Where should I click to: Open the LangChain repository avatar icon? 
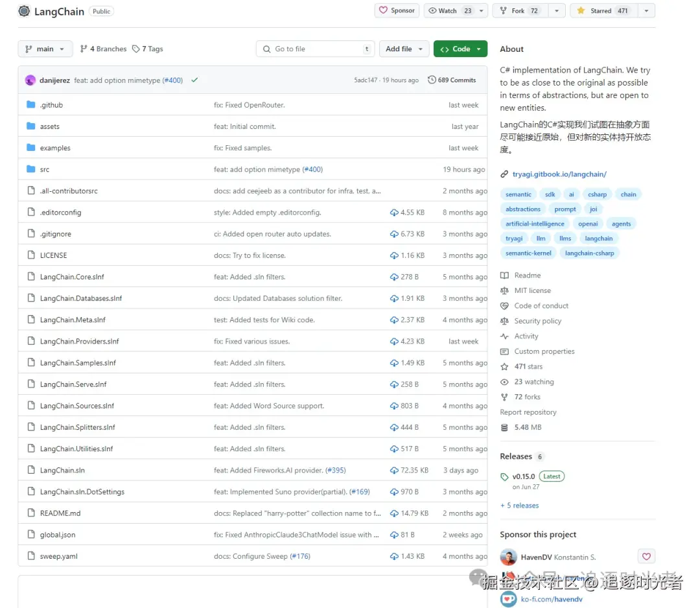tap(24, 11)
